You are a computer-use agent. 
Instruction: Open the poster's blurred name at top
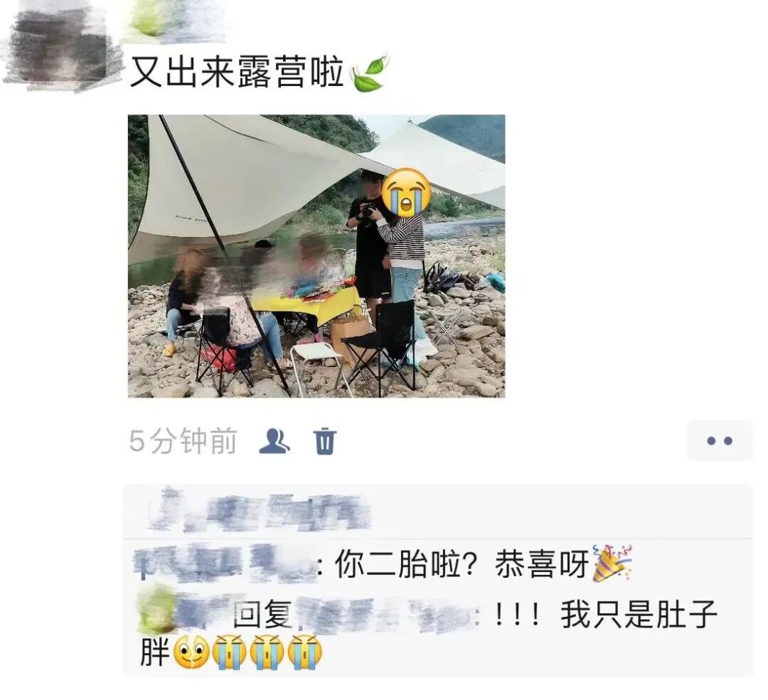171,21
